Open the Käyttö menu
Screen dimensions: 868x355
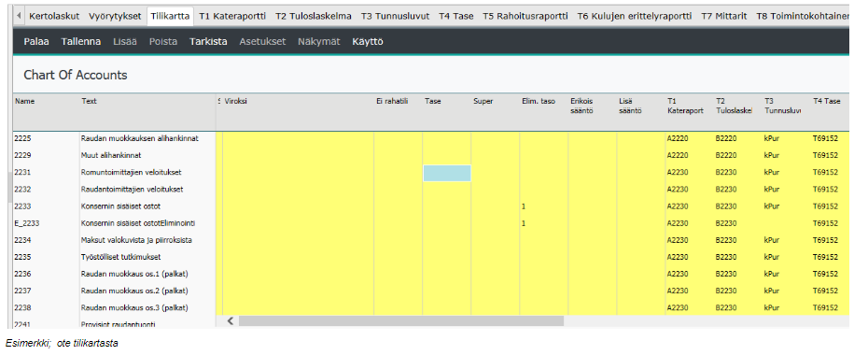click(x=368, y=41)
